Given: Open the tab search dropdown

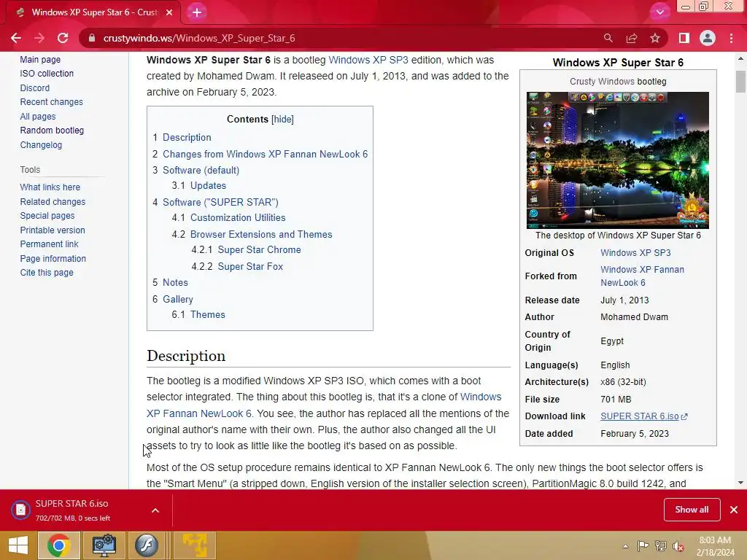Looking at the screenshot, I should pos(659,12).
